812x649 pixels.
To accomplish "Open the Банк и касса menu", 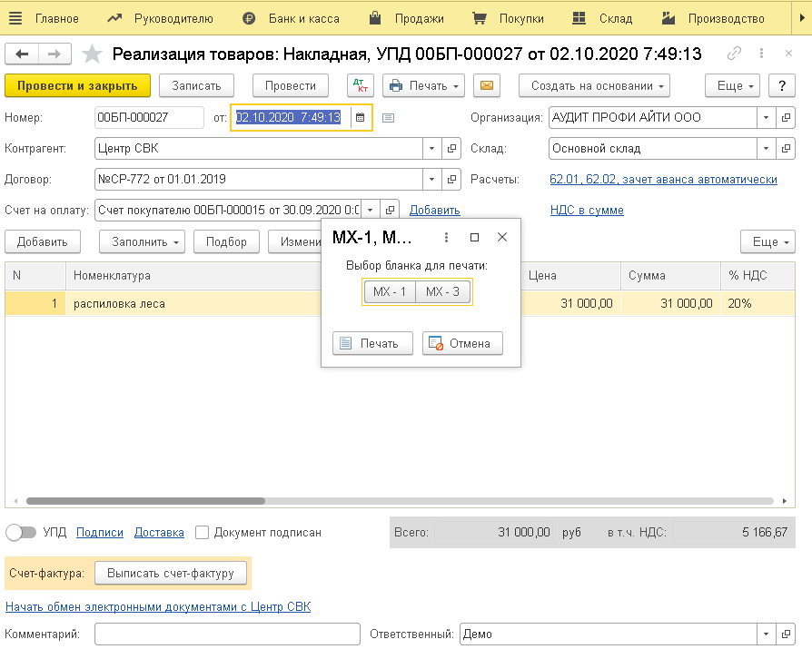I will (x=292, y=18).
